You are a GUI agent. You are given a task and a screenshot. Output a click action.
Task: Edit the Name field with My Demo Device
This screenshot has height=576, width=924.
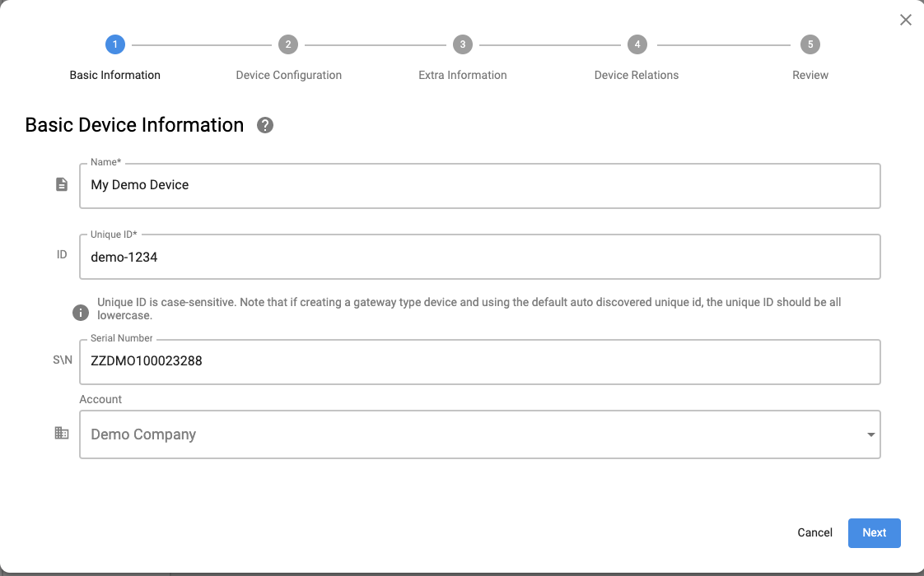(x=479, y=185)
